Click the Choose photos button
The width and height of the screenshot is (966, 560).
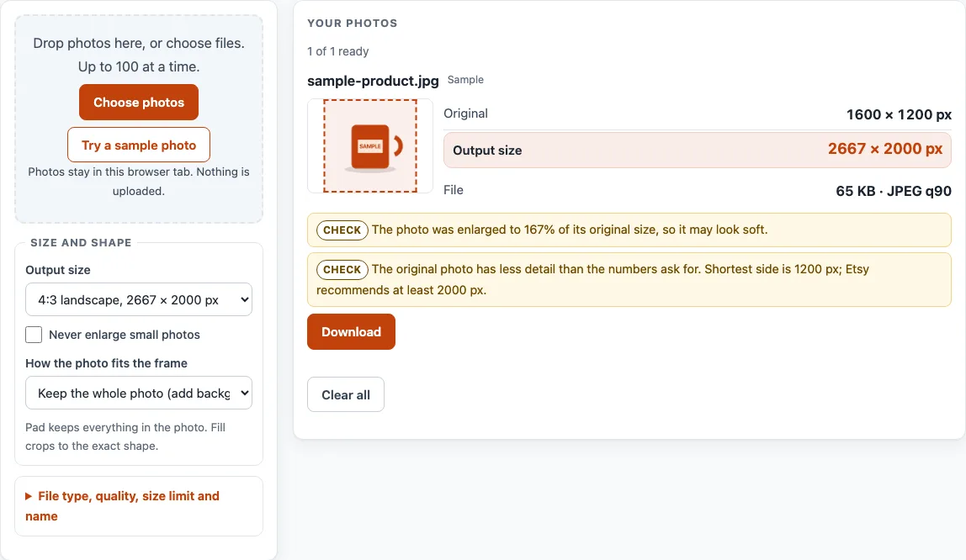[139, 102]
